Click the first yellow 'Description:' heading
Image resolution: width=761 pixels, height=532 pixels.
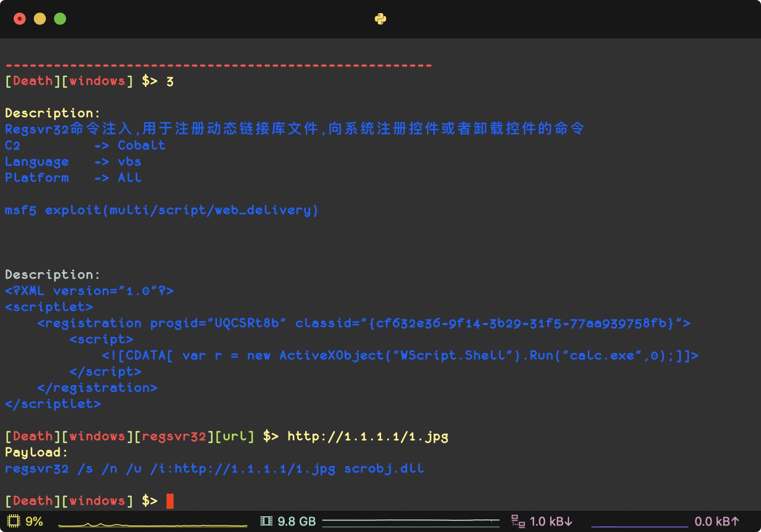tap(52, 113)
